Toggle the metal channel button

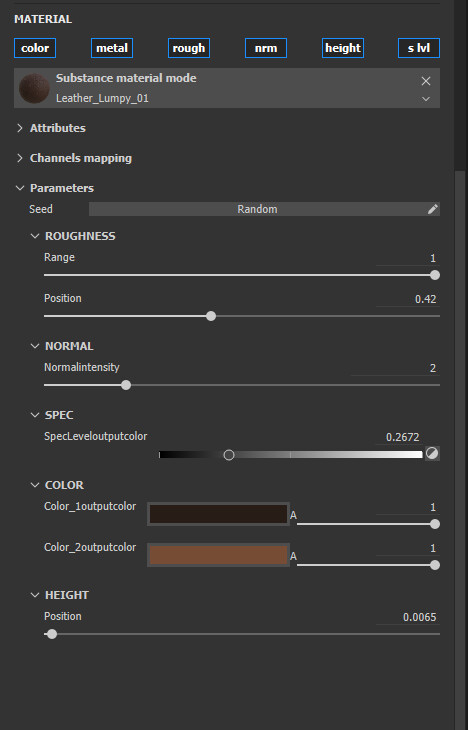click(x=112, y=48)
